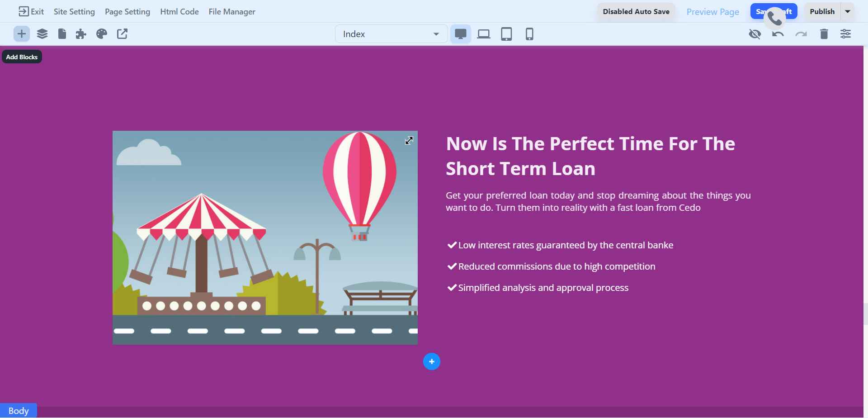Open the Publish dropdown arrow
Viewport: 868px width, 418px height.
pos(848,11)
